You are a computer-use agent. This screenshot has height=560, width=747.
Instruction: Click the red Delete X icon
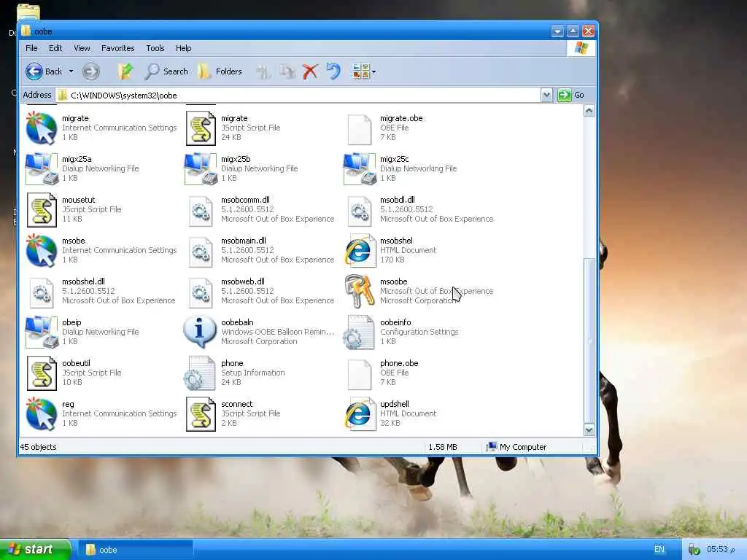(310, 71)
